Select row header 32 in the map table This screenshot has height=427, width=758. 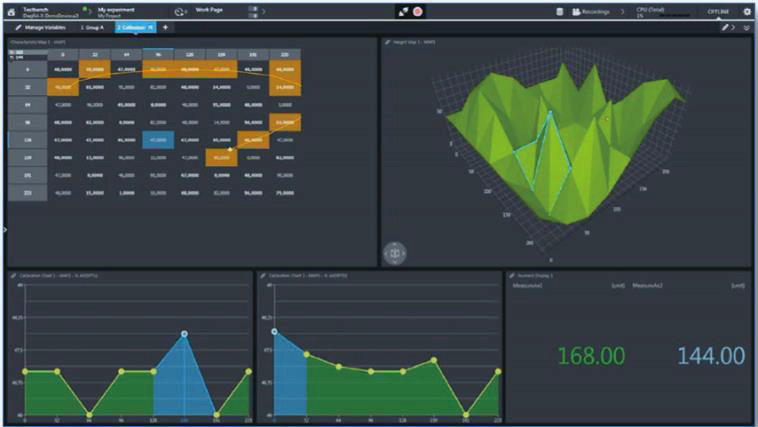[x=28, y=87]
